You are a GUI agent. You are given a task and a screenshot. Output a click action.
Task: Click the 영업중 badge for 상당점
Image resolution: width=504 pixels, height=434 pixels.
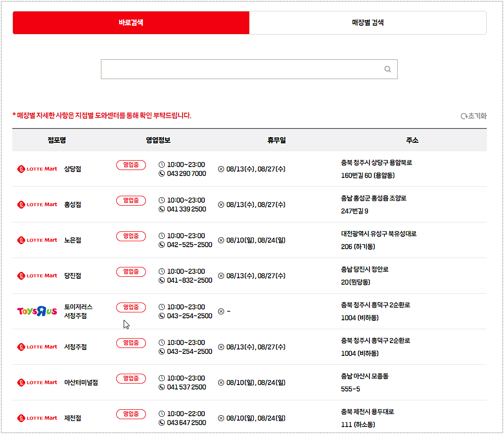click(x=131, y=165)
